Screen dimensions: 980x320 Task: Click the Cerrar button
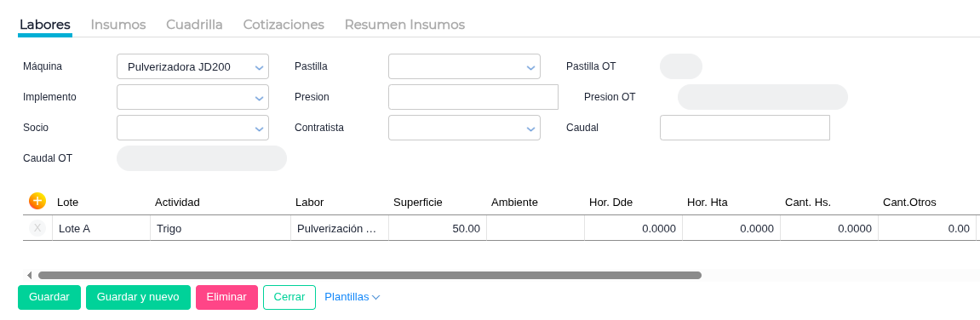click(x=289, y=297)
